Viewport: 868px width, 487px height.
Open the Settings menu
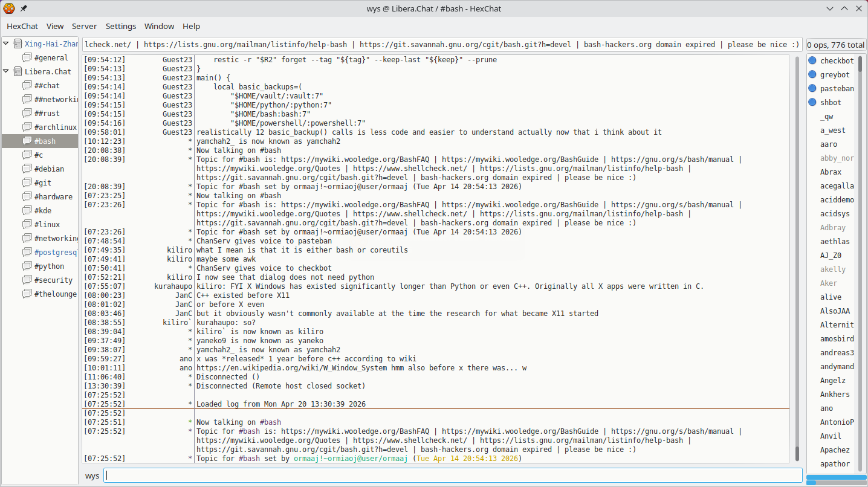[121, 26]
